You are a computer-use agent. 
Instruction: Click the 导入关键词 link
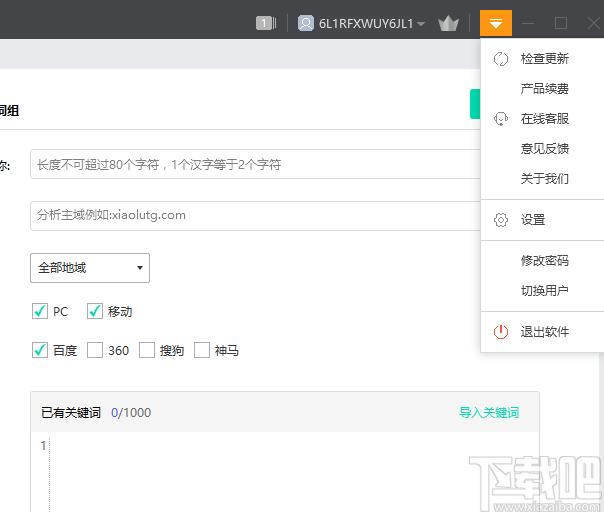click(x=489, y=412)
